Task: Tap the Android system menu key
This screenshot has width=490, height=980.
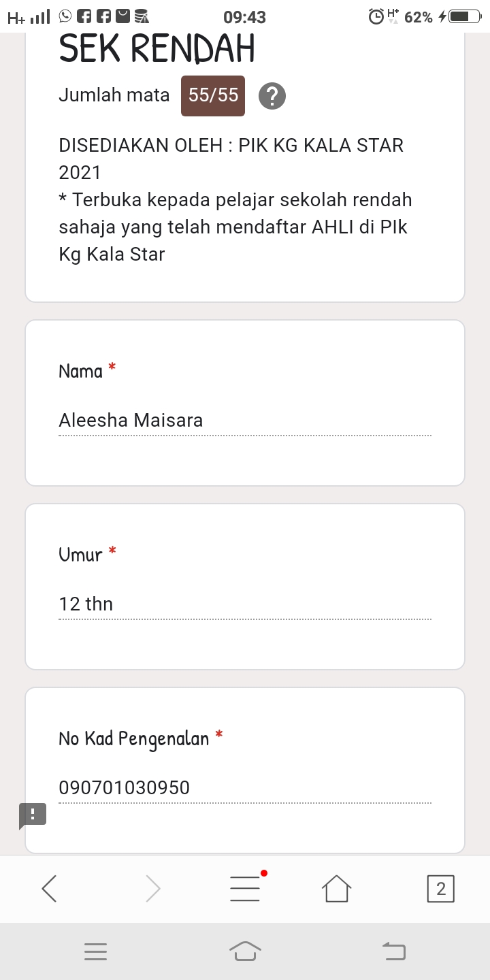Action: point(96,951)
